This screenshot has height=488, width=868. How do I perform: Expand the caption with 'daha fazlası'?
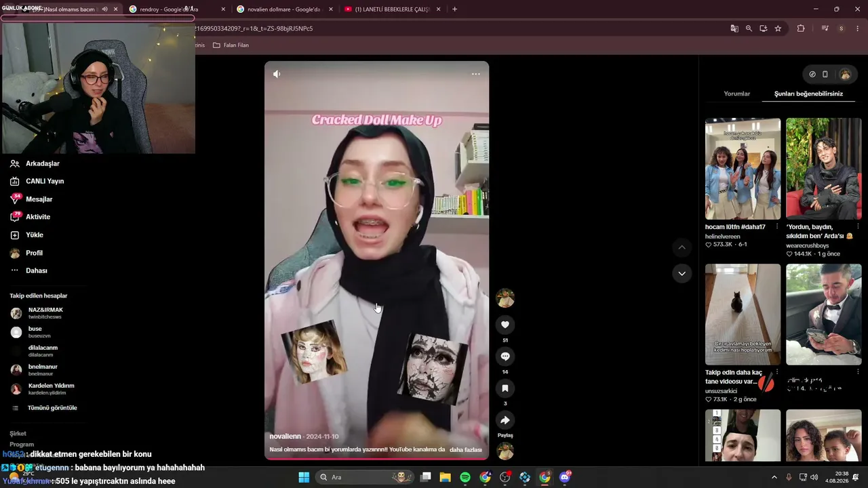465,449
